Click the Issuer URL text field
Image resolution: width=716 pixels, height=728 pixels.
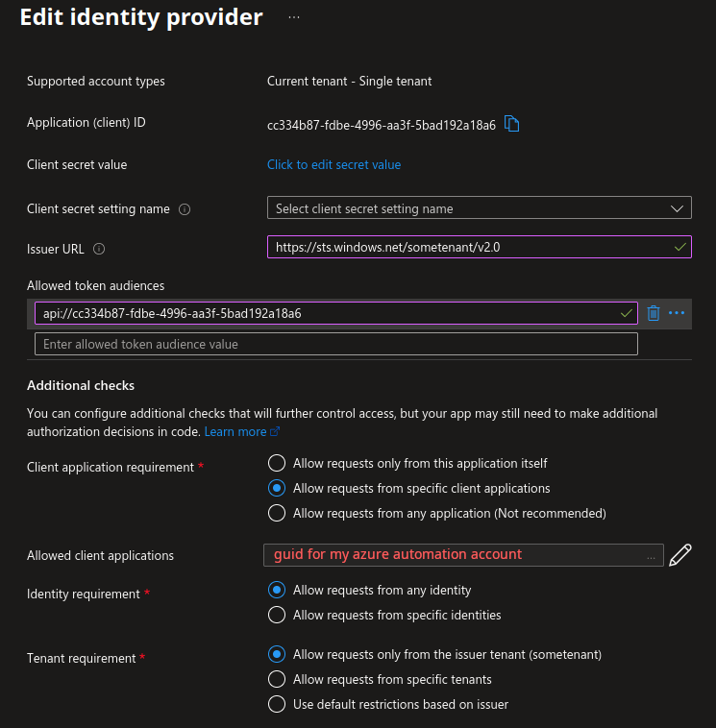pos(471,247)
